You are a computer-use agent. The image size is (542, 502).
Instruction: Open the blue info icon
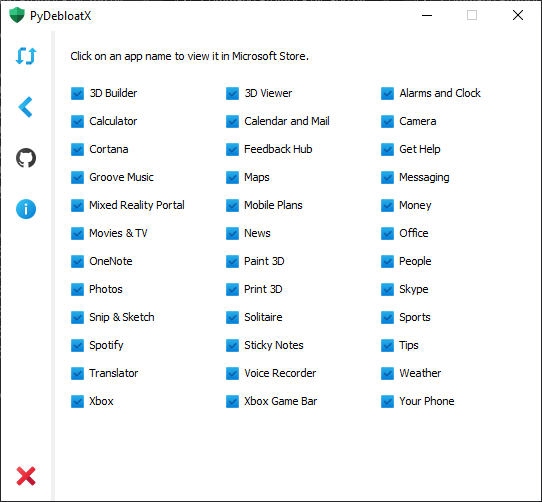pos(26,209)
